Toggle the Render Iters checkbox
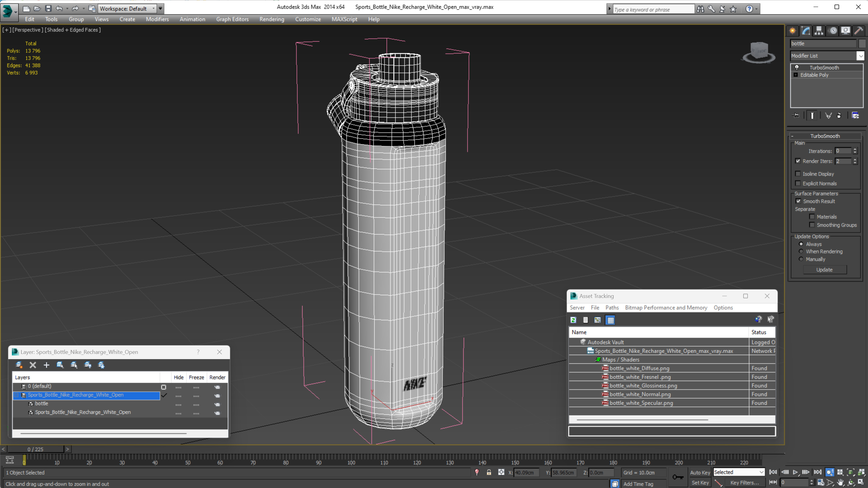This screenshot has width=868, height=488. coord(798,161)
